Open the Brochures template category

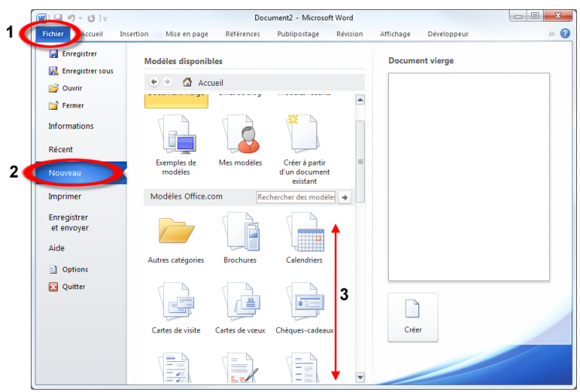(x=241, y=239)
